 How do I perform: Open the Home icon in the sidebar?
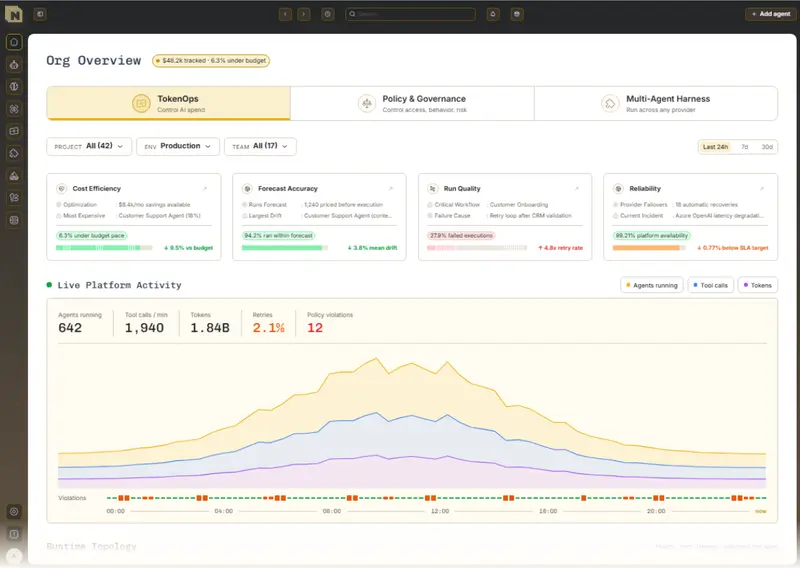click(14, 42)
